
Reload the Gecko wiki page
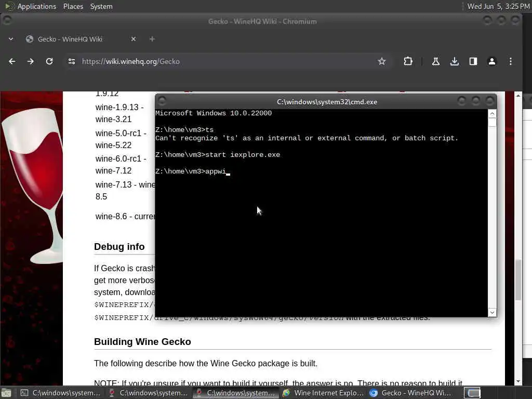(49, 61)
